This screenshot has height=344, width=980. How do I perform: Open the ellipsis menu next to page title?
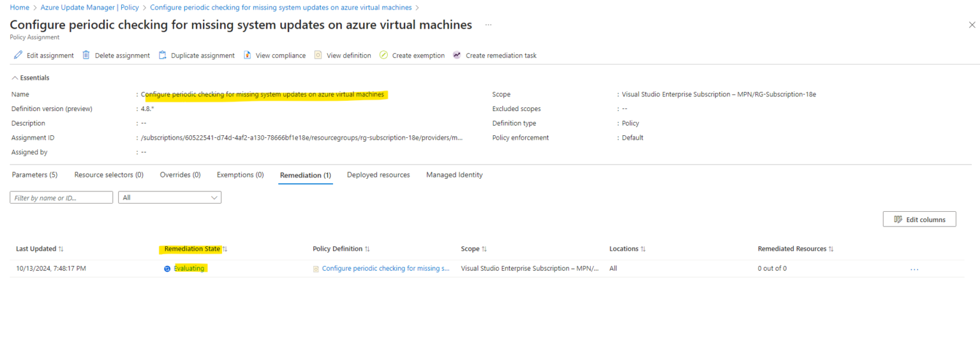(489, 25)
